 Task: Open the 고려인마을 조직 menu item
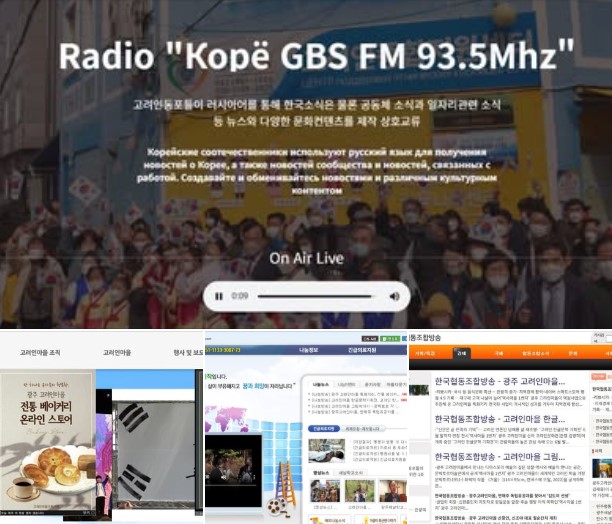tap(40, 353)
